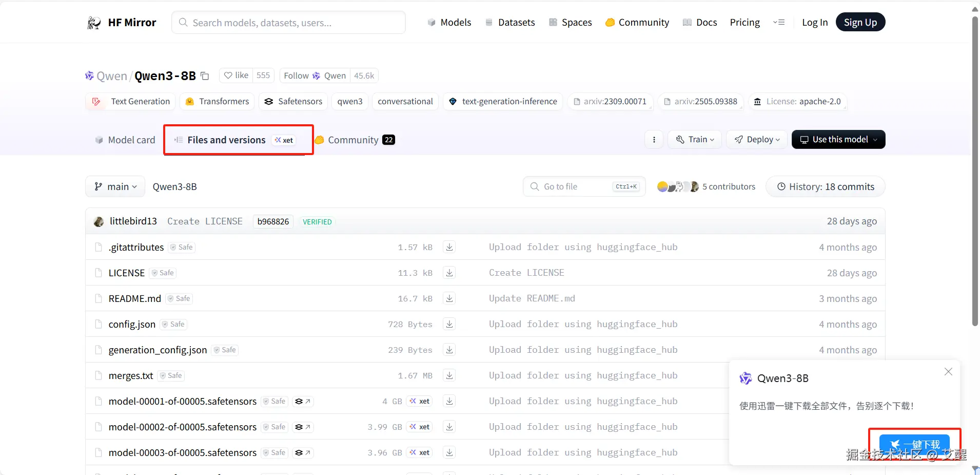Click the arxiv:2505.09388 tag

[x=701, y=102]
